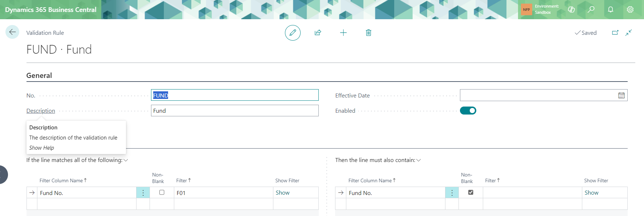
Task: Click the share icon
Action: click(x=318, y=33)
